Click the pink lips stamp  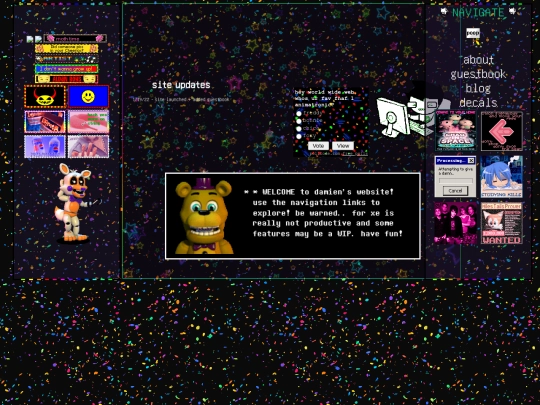pos(89,122)
